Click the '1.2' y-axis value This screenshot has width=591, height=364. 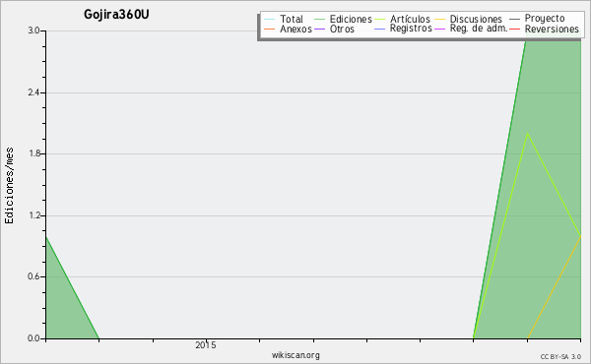pos(33,215)
